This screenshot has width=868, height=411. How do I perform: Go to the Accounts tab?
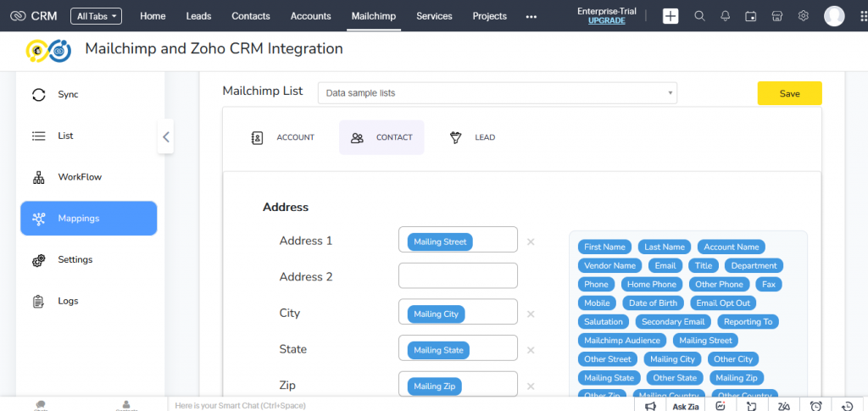pos(310,16)
